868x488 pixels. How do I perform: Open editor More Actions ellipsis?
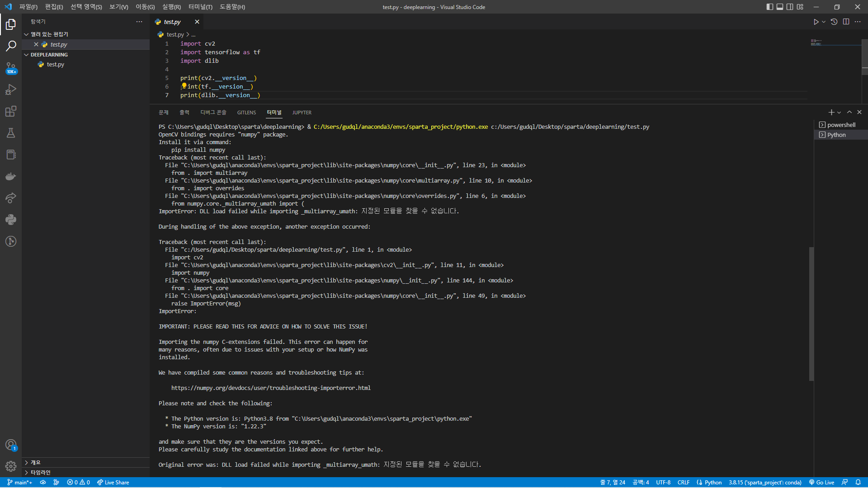point(858,22)
